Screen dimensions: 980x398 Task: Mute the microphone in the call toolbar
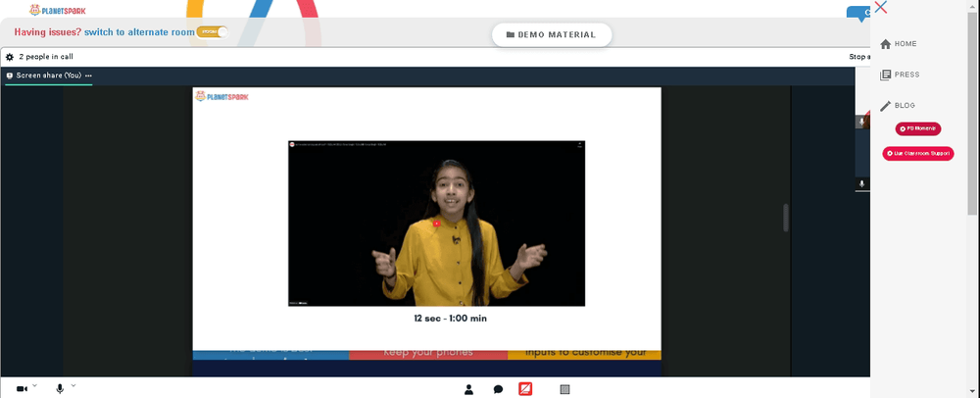click(x=60, y=389)
